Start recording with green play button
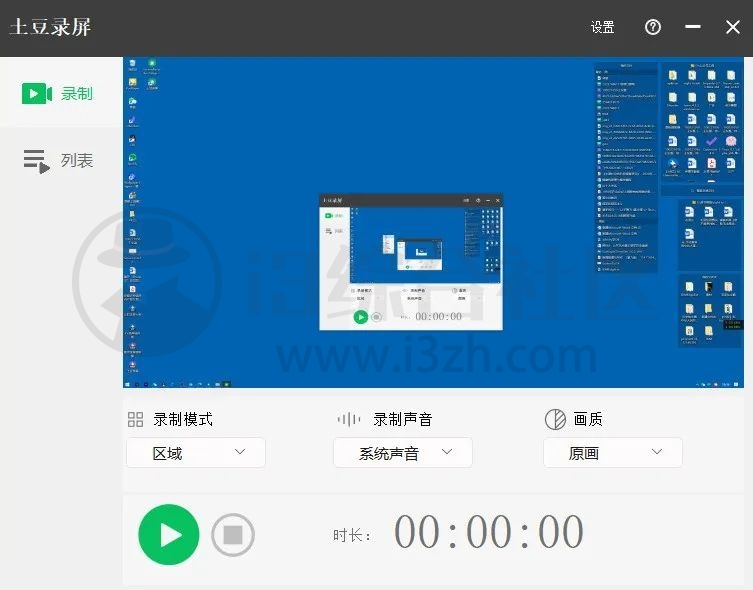 coord(169,534)
